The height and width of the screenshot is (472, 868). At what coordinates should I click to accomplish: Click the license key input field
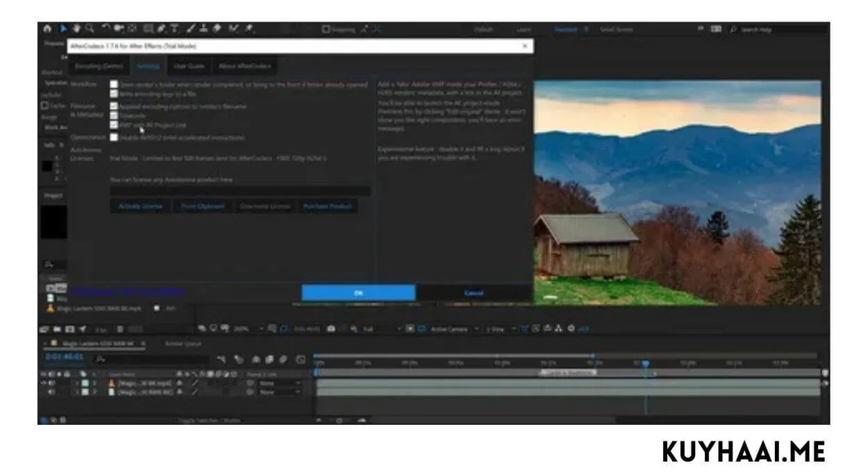point(240,191)
